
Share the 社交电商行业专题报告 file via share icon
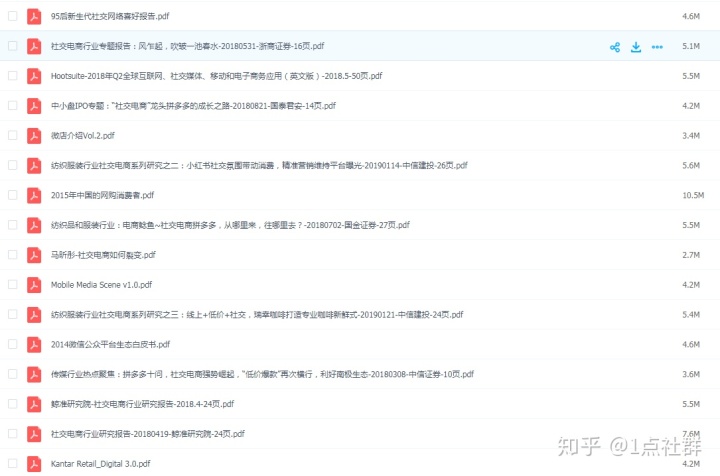tap(615, 47)
